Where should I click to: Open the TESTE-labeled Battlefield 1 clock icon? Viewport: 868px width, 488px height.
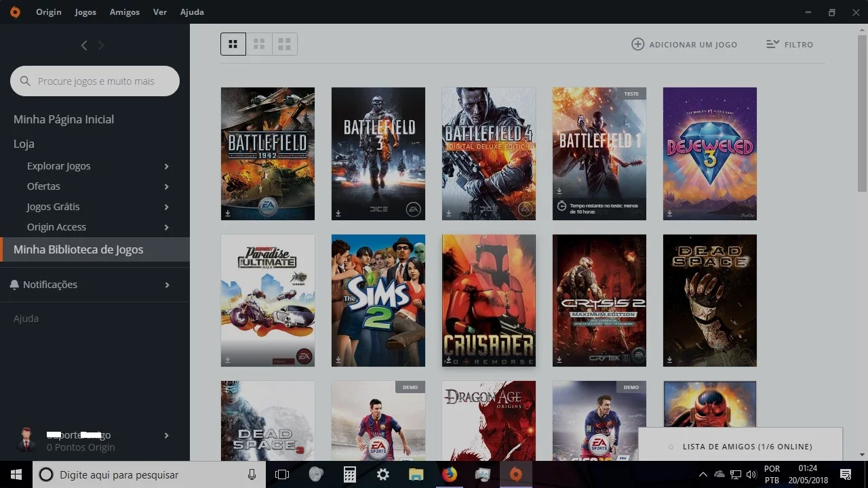tap(561, 206)
